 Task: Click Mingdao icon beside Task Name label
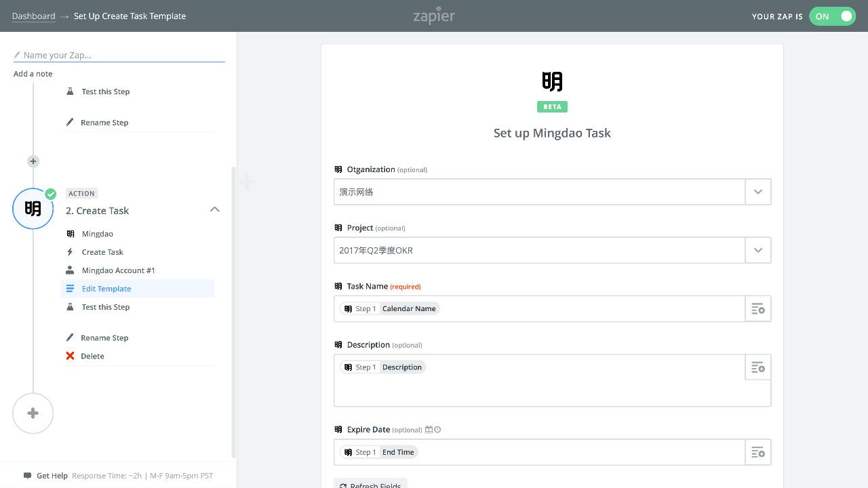tap(338, 286)
